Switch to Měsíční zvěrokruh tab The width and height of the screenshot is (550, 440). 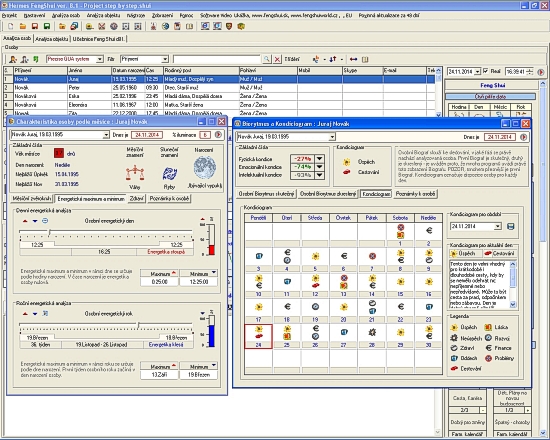coord(32,199)
